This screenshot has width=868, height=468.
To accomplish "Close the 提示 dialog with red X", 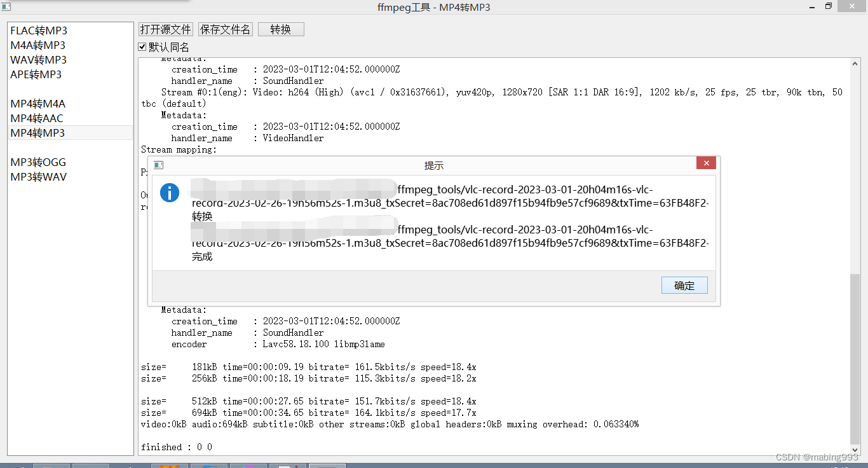I will (706, 163).
